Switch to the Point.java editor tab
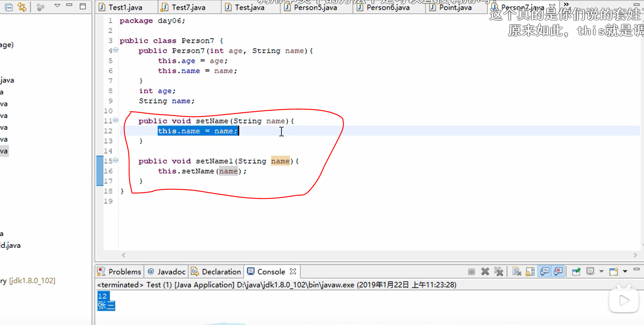The image size is (644, 325). [x=455, y=7]
